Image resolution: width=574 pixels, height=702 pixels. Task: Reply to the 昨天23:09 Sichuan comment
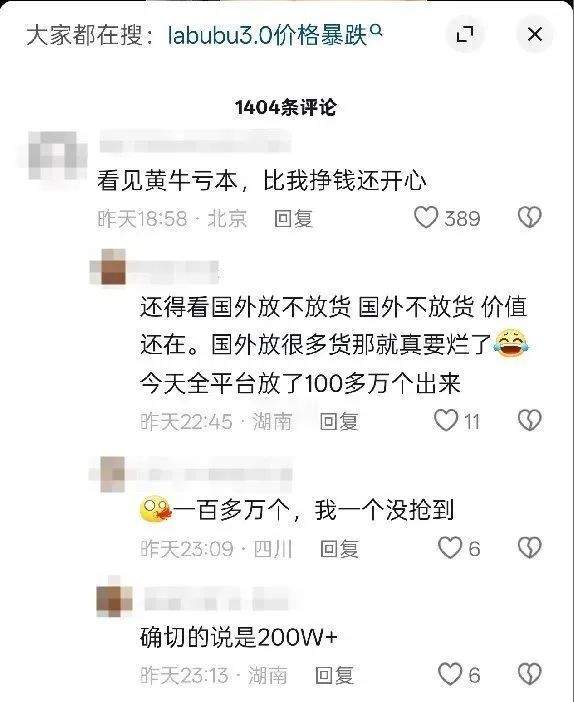(x=340, y=548)
